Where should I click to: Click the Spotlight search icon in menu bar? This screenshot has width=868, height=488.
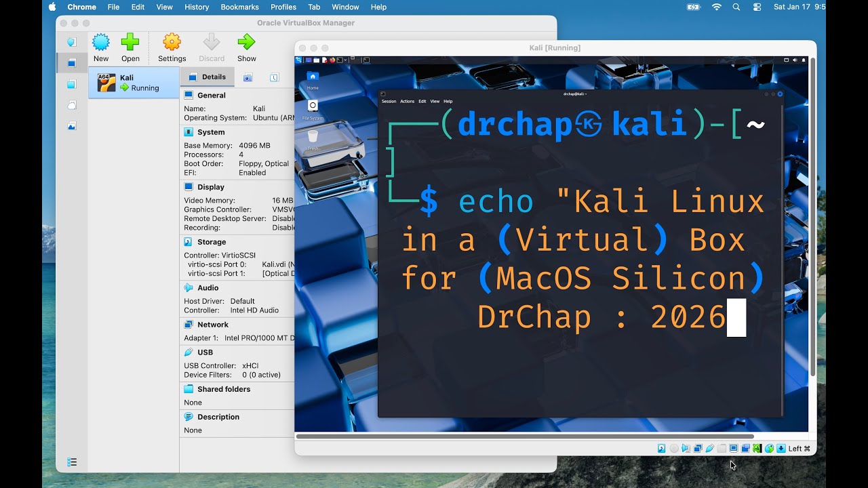point(736,7)
